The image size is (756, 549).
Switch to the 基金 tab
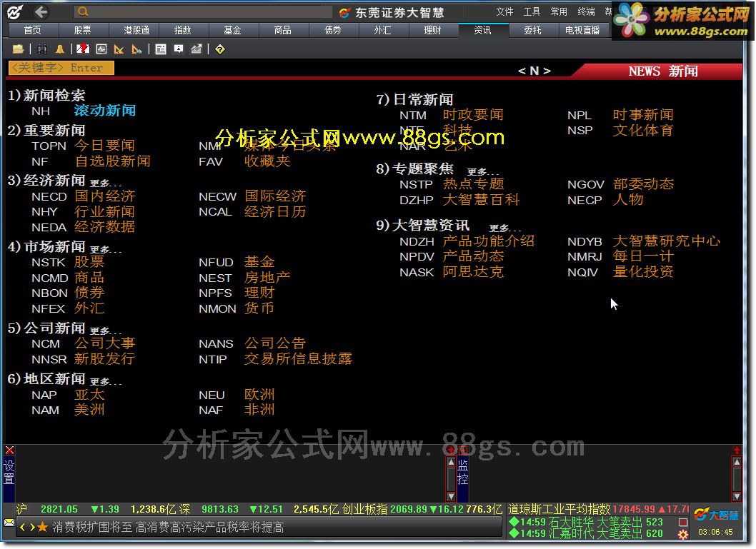coord(232,30)
